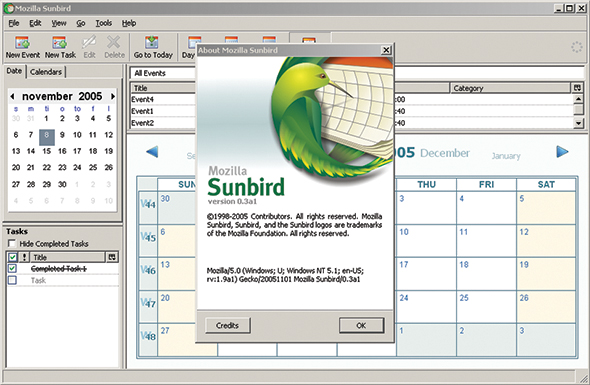This screenshot has height=385, width=590.
Task: Select November 15 in mini calendar
Action: [47, 151]
